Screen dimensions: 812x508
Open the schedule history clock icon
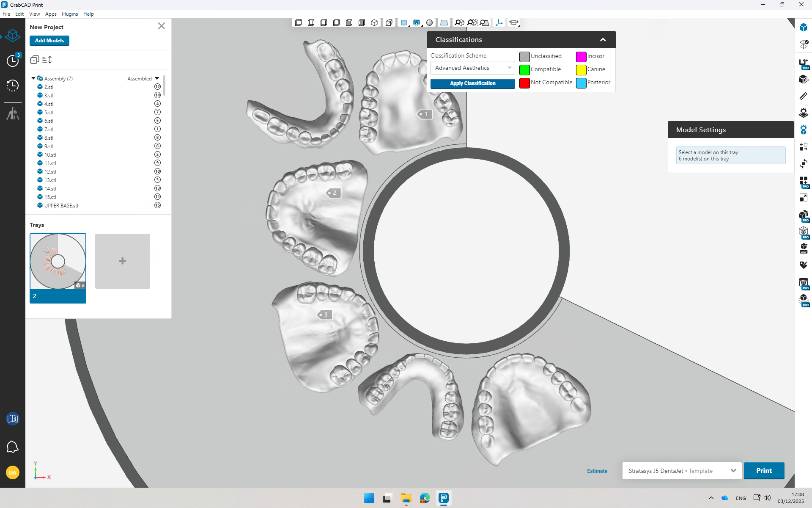pos(13,86)
